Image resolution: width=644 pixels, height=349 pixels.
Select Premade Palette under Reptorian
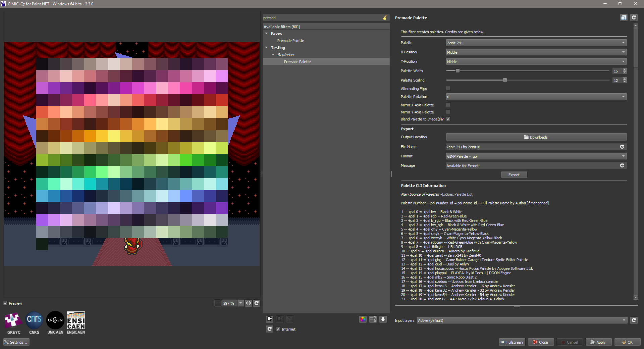click(x=297, y=62)
